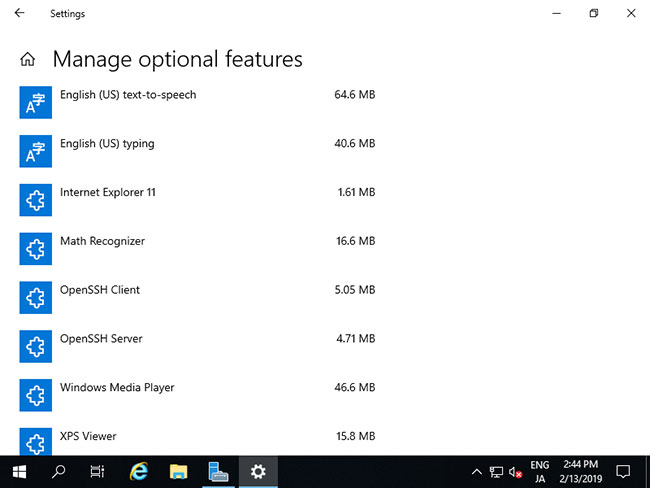Open the ENG JA input language indicator
This screenshot has width=650, height=488.
[x=540, y=472]
